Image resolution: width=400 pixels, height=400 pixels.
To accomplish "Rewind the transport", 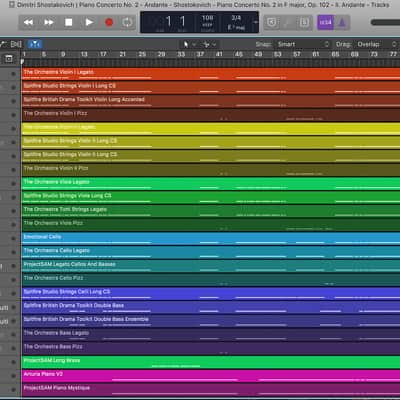I will click(28, 22).
